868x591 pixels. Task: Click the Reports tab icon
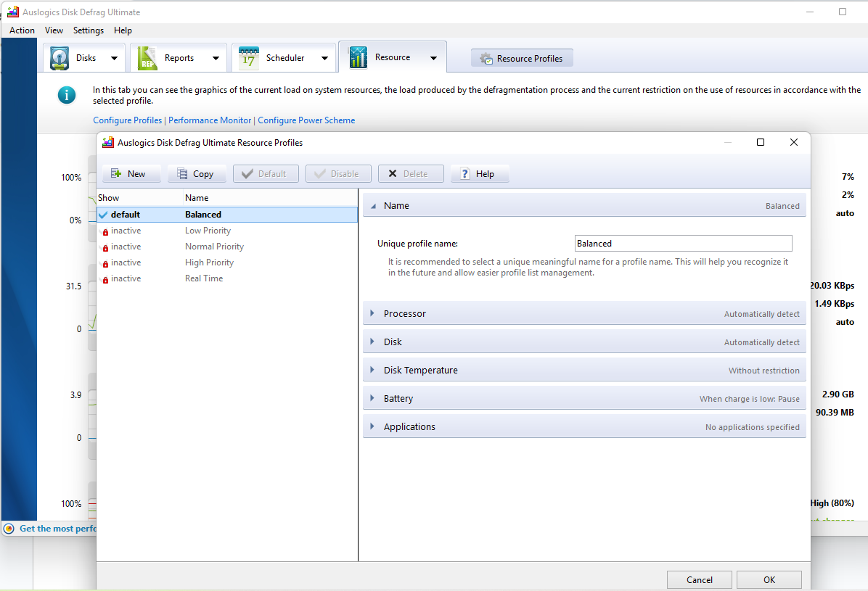tap(147, 58)
